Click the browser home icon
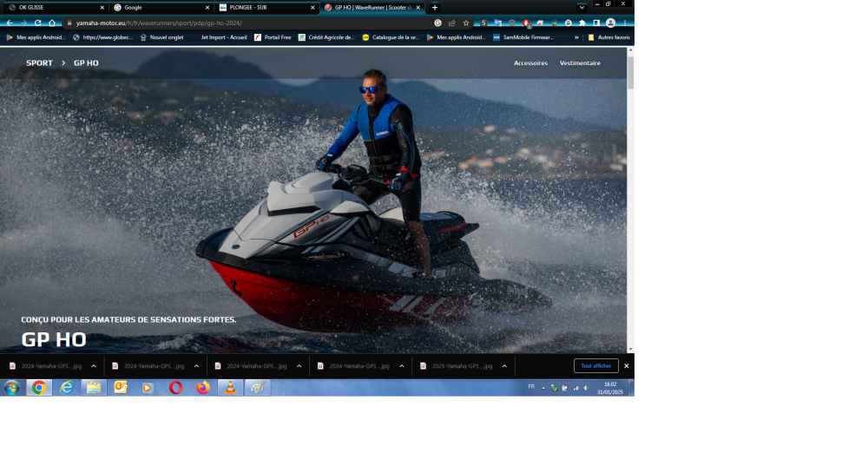 tap(52, 23)
